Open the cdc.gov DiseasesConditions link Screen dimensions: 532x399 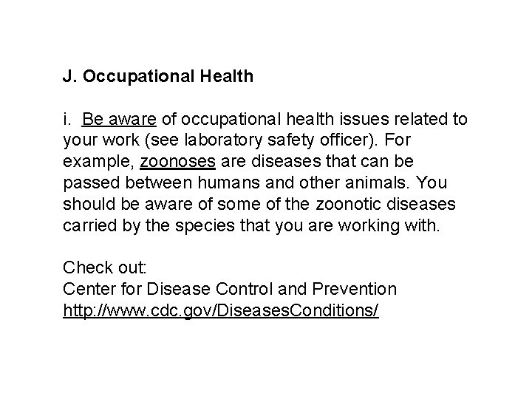coord(221,310)
